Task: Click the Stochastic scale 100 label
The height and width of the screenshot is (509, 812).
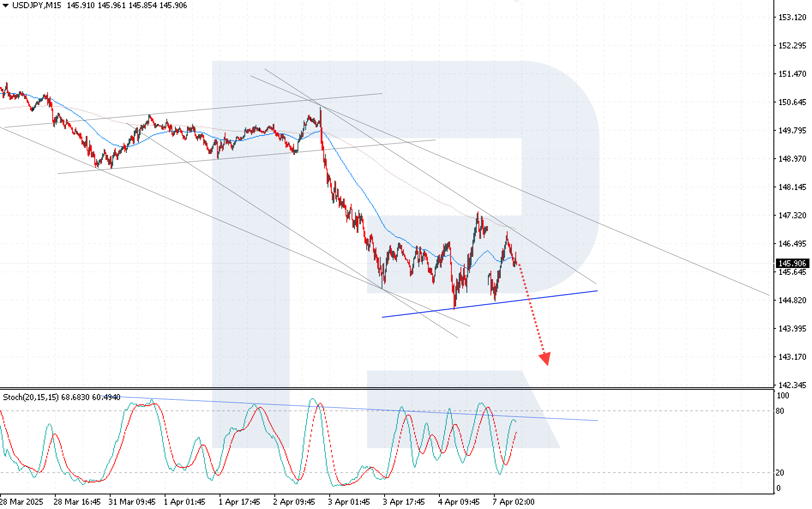Action: pos(782,396)
